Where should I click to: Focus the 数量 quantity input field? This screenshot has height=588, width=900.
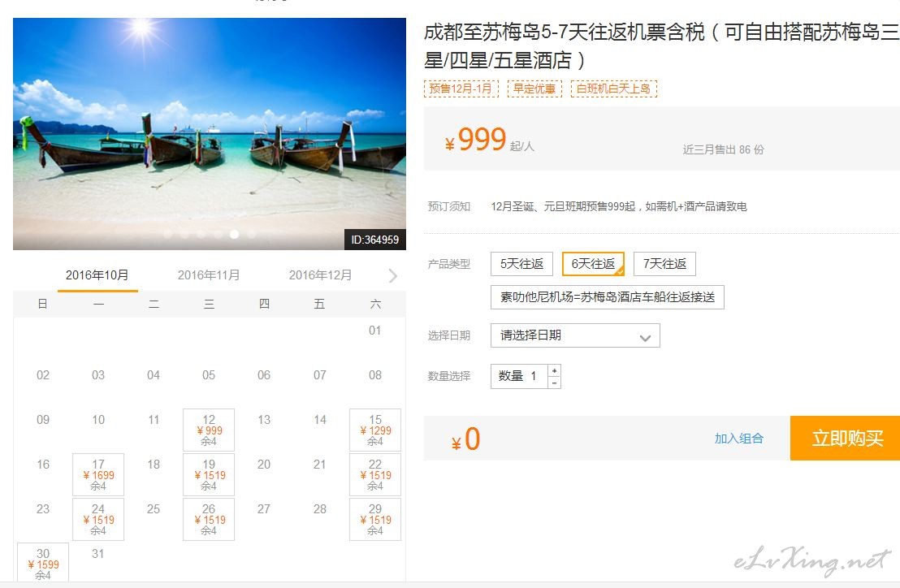[520, 376]
